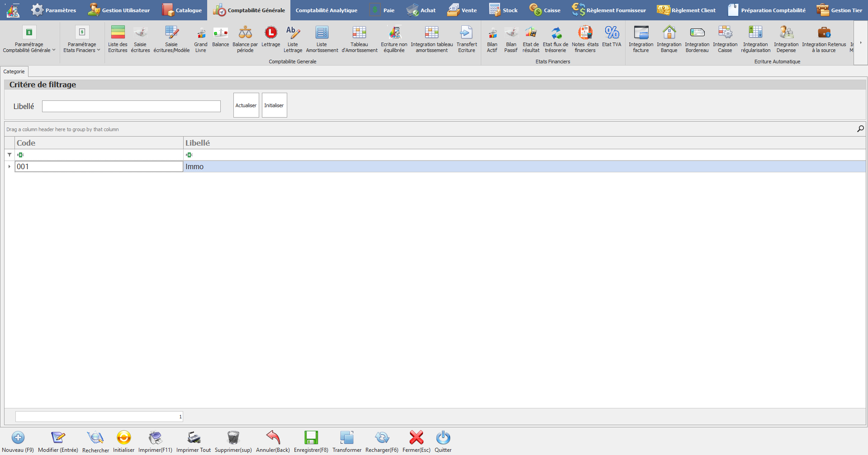
Task: Focus the Libellé filter input field
Action: click(x=131, y=106)
